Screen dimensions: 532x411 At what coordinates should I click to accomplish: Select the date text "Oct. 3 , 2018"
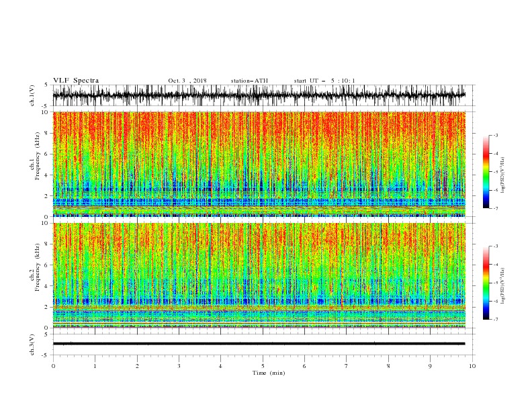point(187,81)
